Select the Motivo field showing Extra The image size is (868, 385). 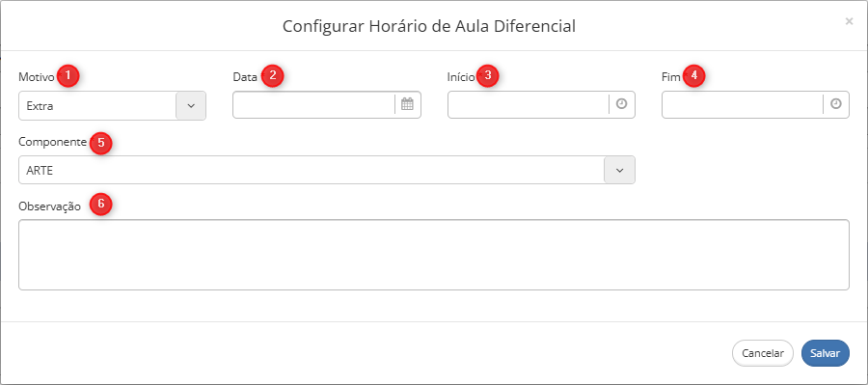pyautogui.click(x=113, y=105)
